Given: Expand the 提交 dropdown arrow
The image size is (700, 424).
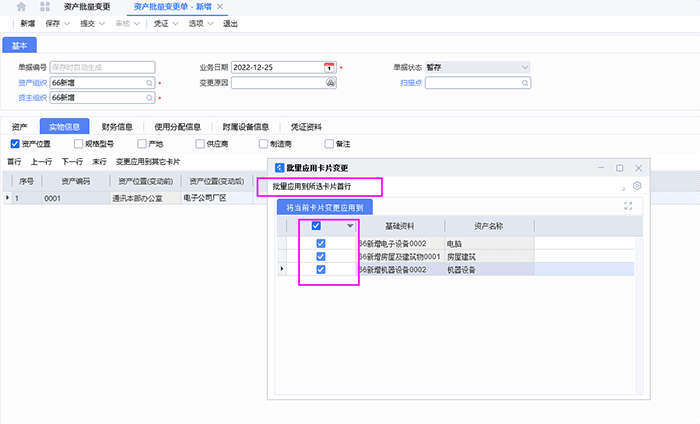Looking at the screenshot, I should (102, 24).
